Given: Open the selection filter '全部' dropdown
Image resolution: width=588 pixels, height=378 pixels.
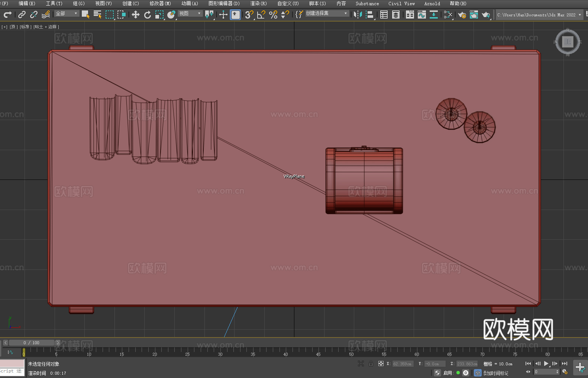Looking at the screenshot, I should 67,13.
